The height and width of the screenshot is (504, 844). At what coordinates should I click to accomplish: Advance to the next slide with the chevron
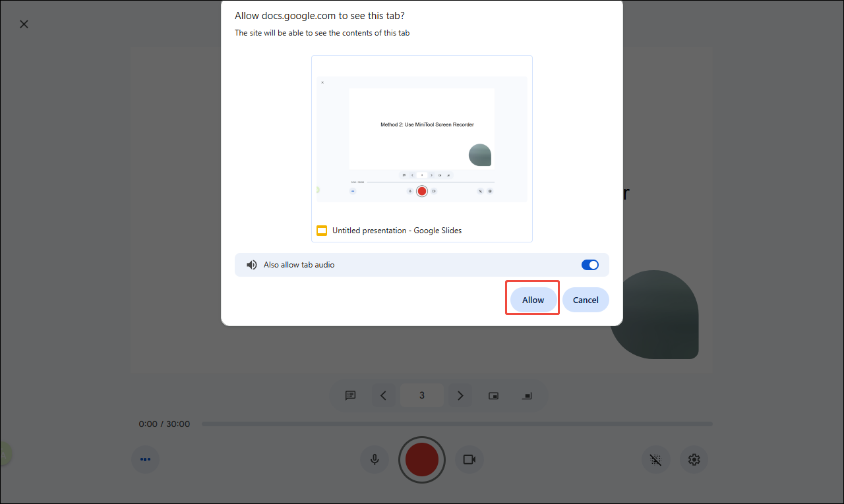pos(460,395)
